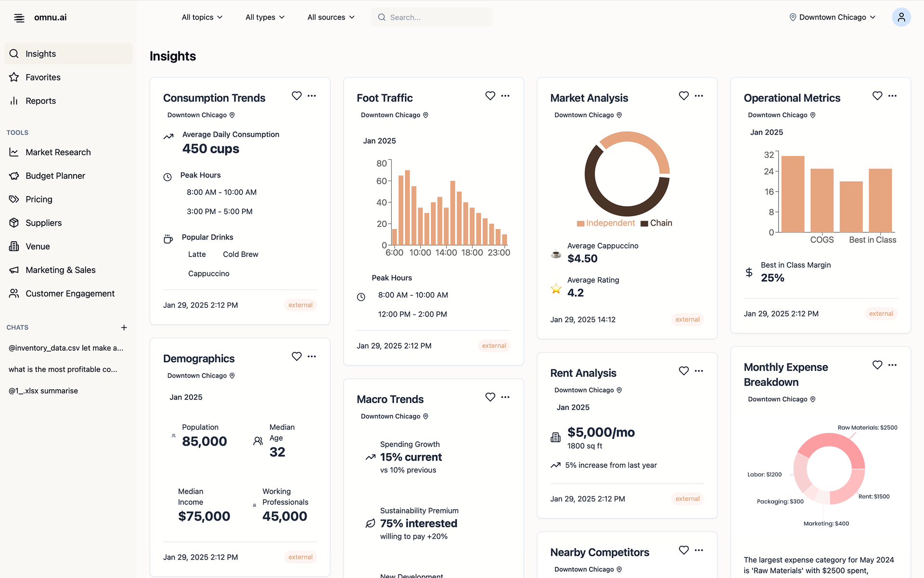The image size is (924, 578).
Task: Go to the Favorites section
Action: [43, 77]
